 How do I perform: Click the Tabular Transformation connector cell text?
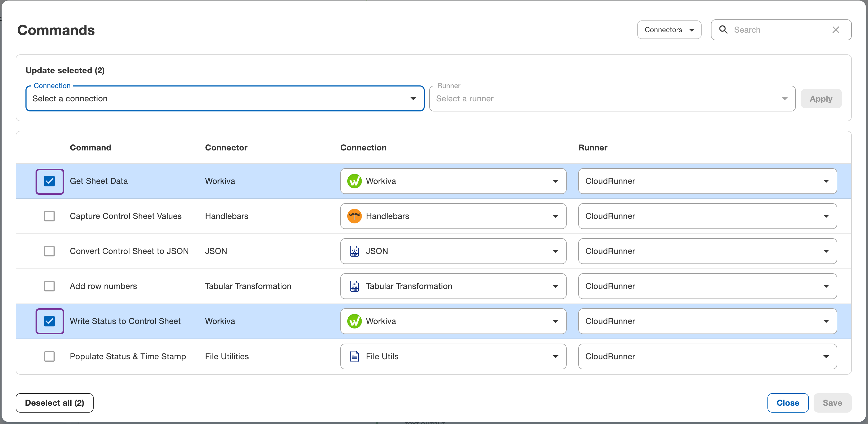[x=248, y=286]
